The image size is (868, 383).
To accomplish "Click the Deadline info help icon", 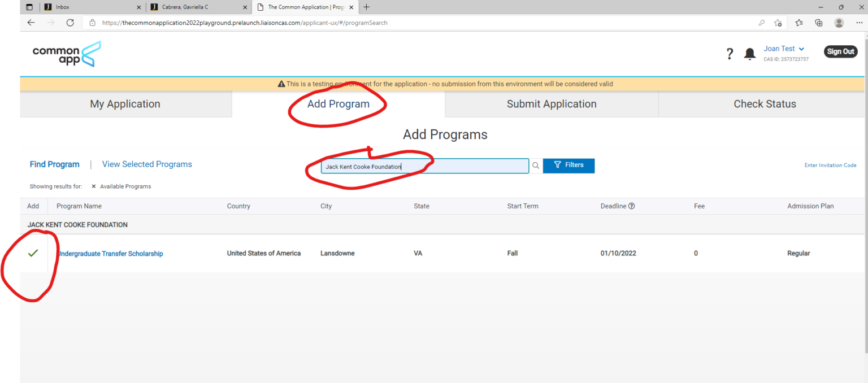I will click(631, 206).
